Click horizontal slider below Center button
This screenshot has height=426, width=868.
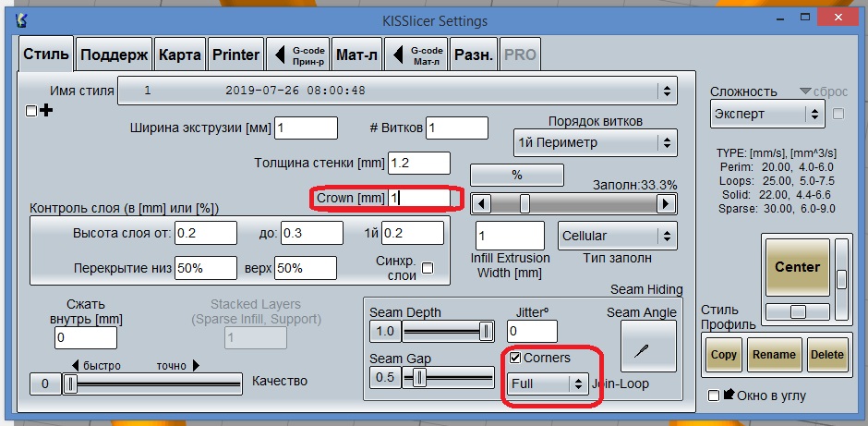tap(798, 311)
